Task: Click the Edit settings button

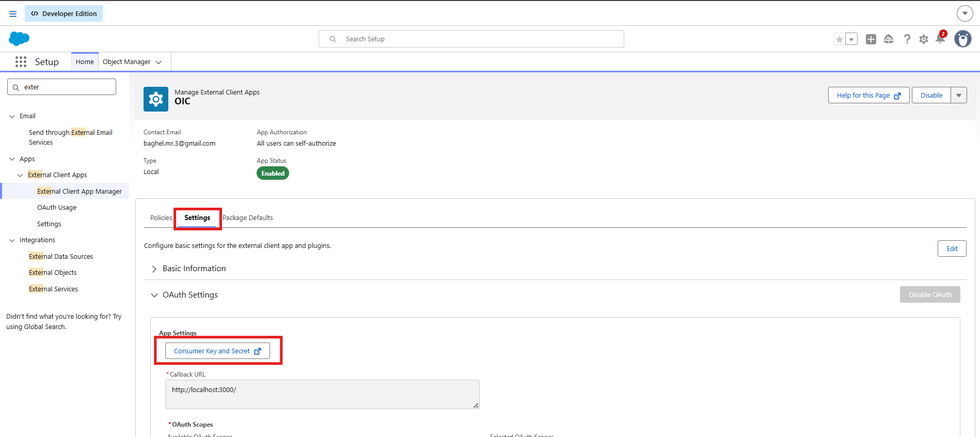Action: (952, 248)
